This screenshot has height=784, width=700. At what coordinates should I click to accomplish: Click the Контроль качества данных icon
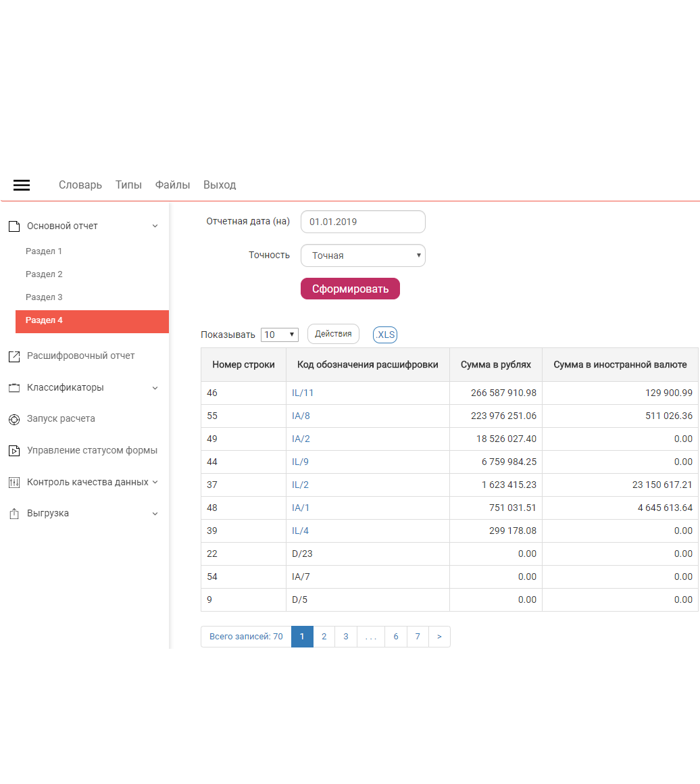coord(14,483)
